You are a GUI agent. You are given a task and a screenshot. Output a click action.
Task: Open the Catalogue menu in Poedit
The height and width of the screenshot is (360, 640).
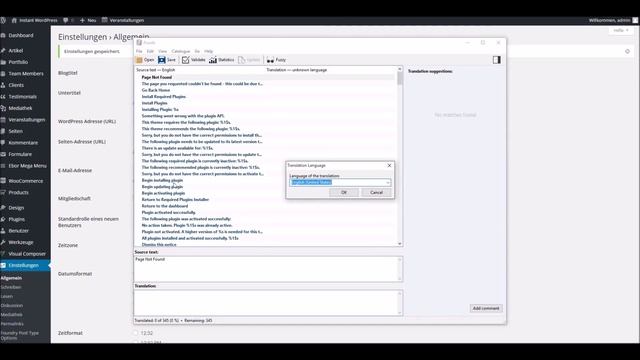pyautogui.click(x=181, y=51)
